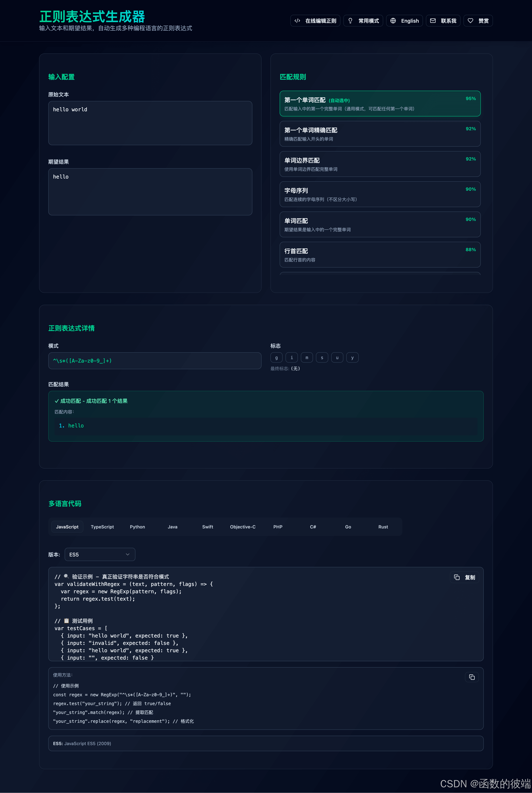The image size is (532, 793).
Task: Toggle the g regex flag
Action: coord(276,357)
